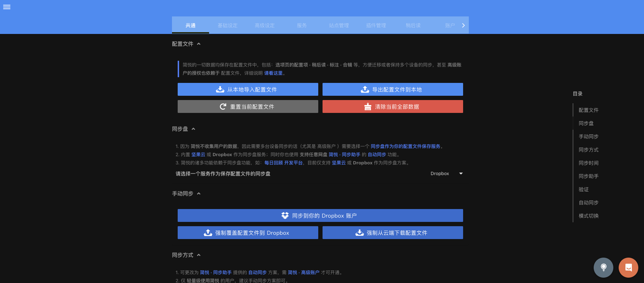The height and width of the screenshot is (283, 644).
Task: Open the hamburger menu icon
Action: click(x=7, y=7)
